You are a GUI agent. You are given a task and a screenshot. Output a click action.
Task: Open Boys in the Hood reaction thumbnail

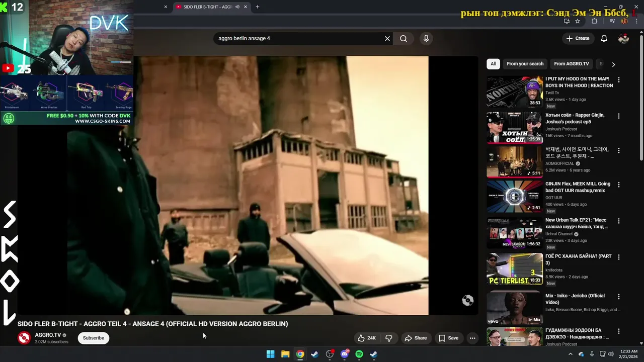(x=515, y=92)
